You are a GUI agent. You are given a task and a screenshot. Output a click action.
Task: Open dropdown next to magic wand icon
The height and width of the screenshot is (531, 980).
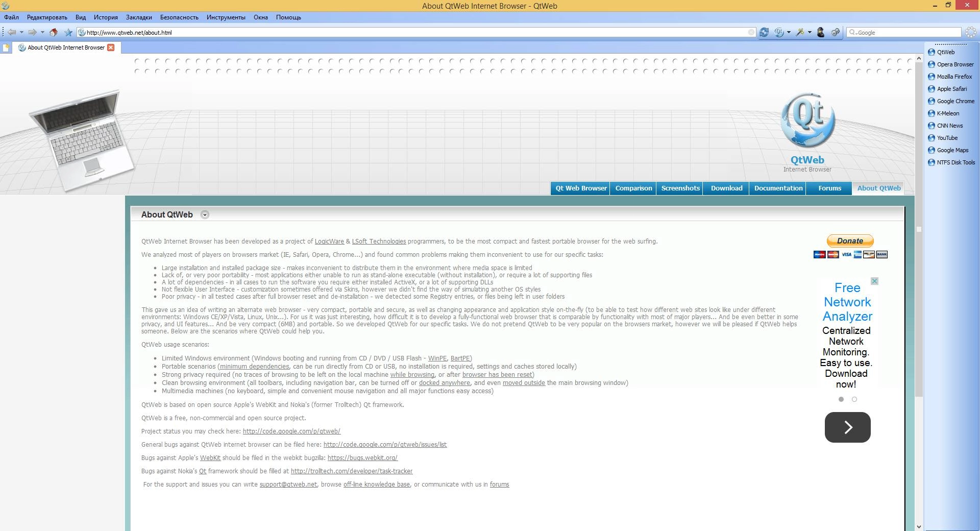pyautogui.click(x=810, y=32)
